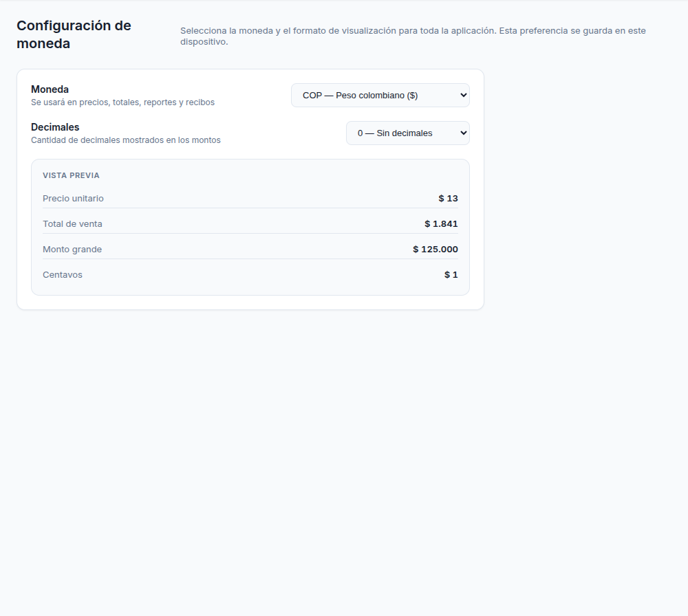Screen dimensions: 688x616
Task: Select the 'Decimales' label
Action: tap(55, 127)
